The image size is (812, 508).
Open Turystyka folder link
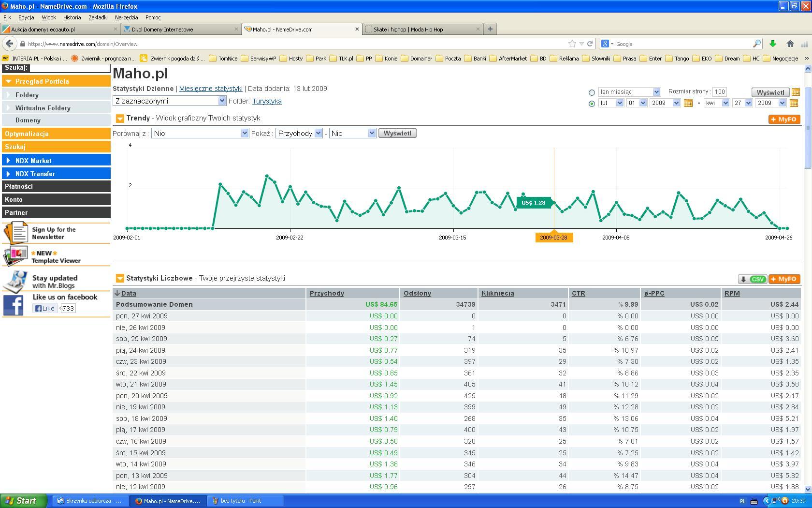click(x=267, y=101)
